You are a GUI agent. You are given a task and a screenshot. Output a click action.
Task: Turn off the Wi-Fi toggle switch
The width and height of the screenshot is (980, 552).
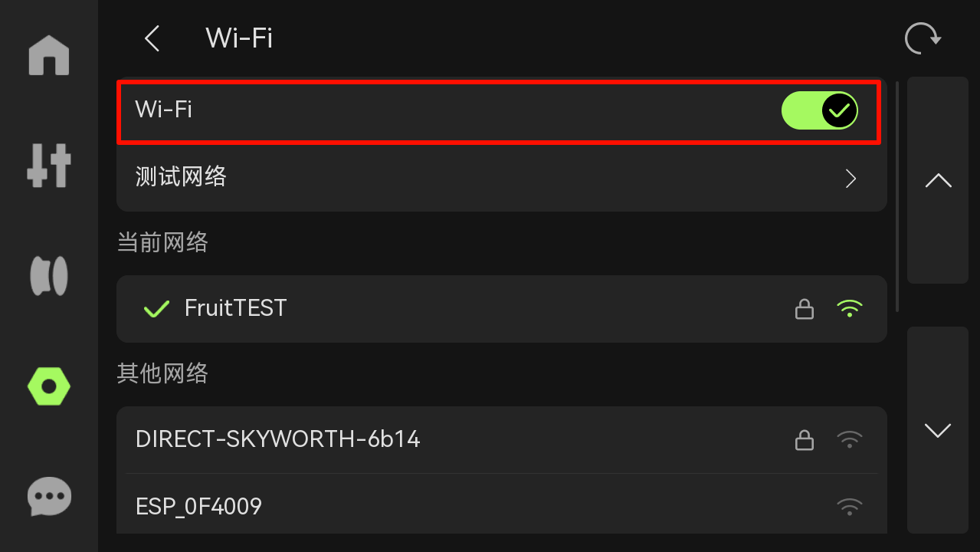coord(819,110)
